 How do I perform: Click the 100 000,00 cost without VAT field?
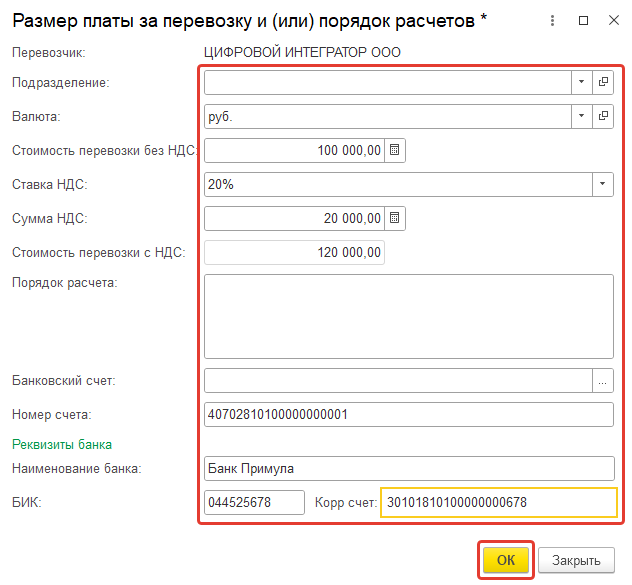294,150
